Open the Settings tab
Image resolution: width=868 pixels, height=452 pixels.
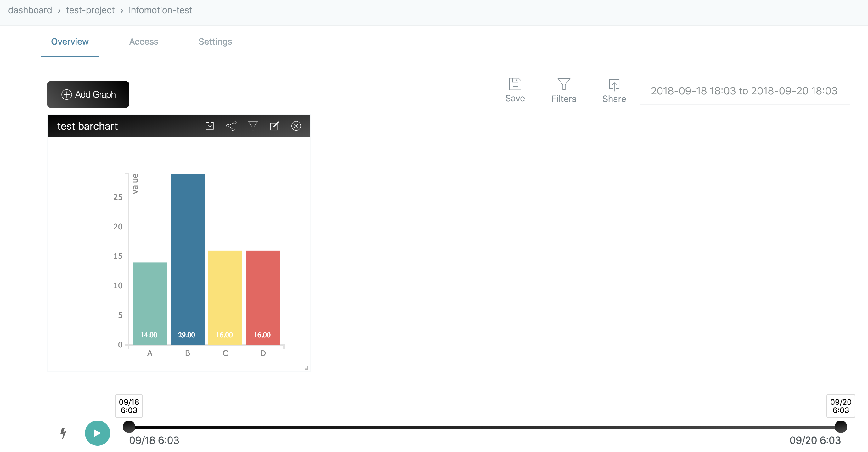(x=215, y=42)
